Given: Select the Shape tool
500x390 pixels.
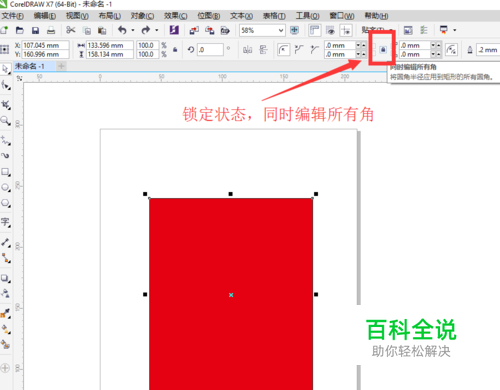Looking at the screenshot, I should [x=6, y=85].
